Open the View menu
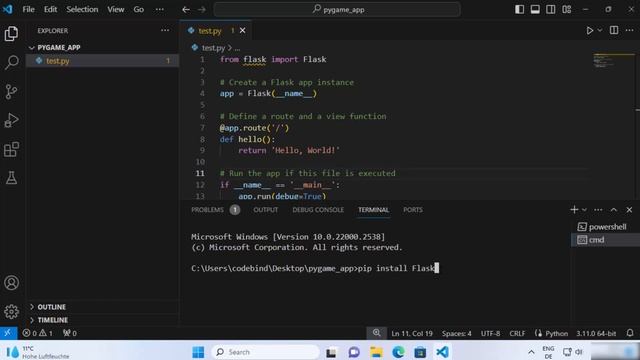 [x=116, y=9]
